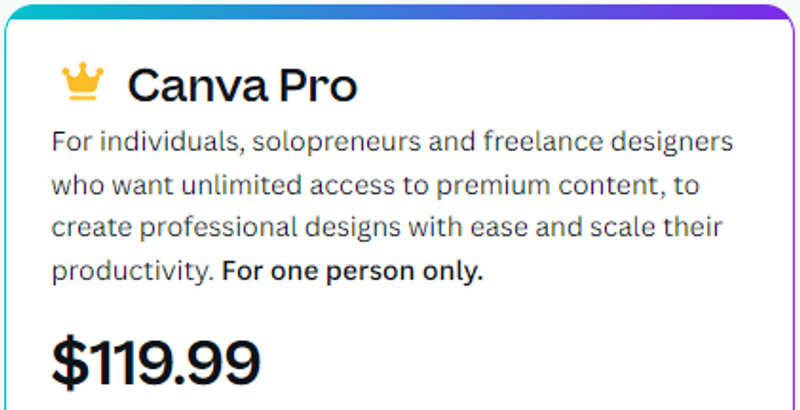Screen dimensions: 800x410
Task: Click the bold "For one person only." text
Action: pos(352,272)
